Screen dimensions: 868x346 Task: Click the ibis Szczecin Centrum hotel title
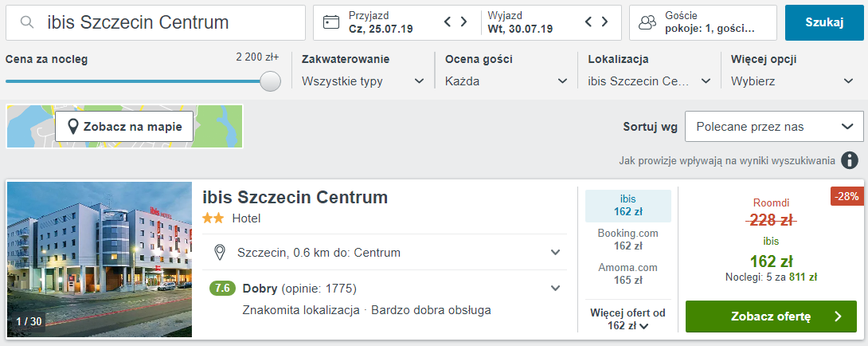[295, 198]
